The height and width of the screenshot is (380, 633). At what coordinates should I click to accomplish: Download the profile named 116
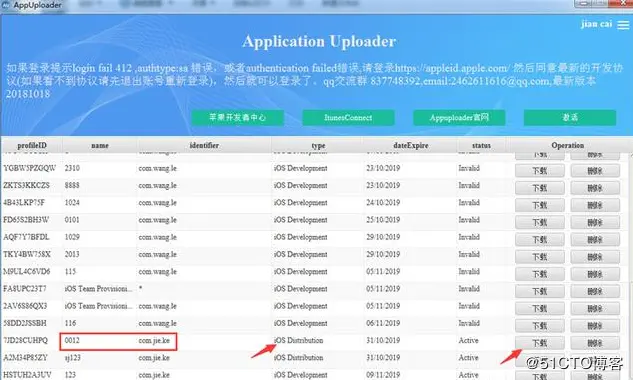540,326
